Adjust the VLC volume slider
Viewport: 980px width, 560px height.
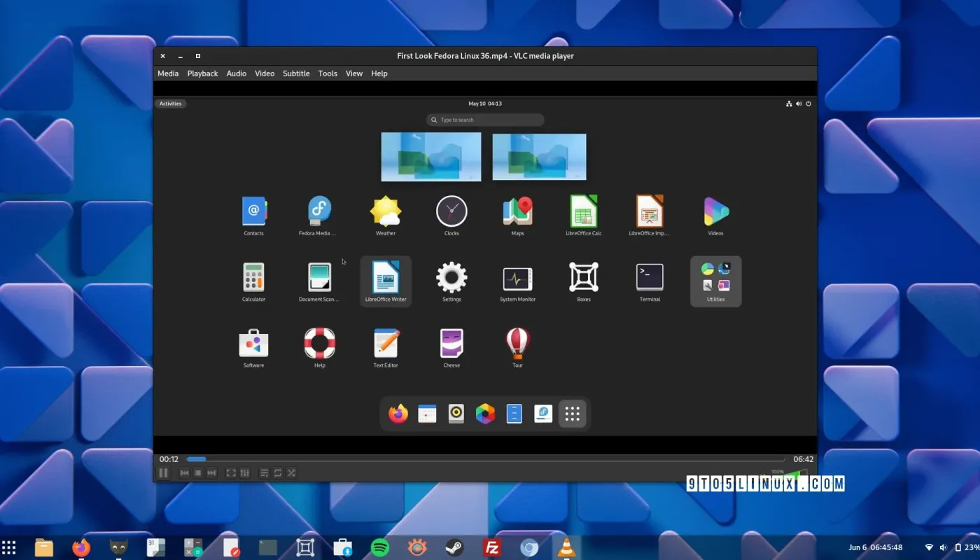(x=789, y=475)
